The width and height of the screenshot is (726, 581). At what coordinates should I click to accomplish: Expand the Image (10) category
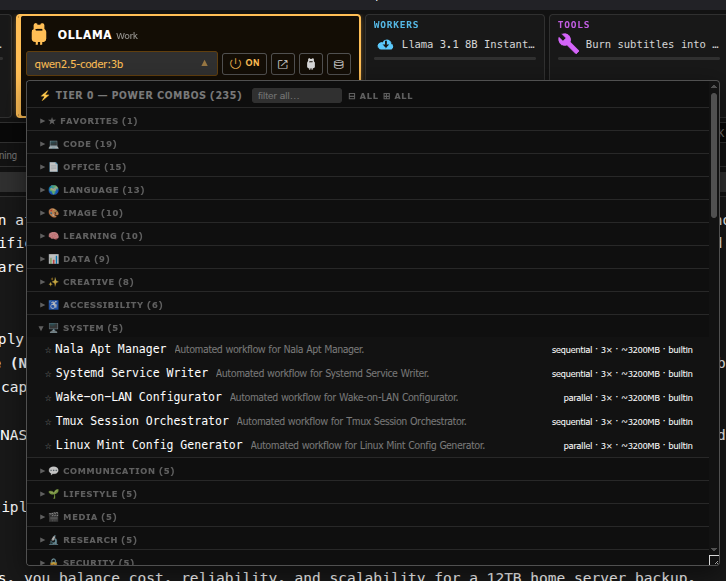click(x=368, y=213)
